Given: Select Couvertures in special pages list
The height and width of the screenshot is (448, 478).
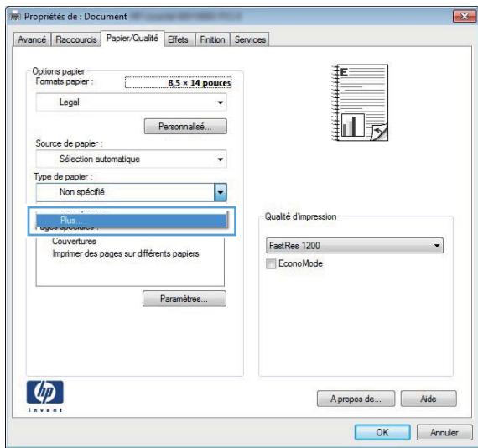Looking at the screenshot, I should (x=74, y=242).
